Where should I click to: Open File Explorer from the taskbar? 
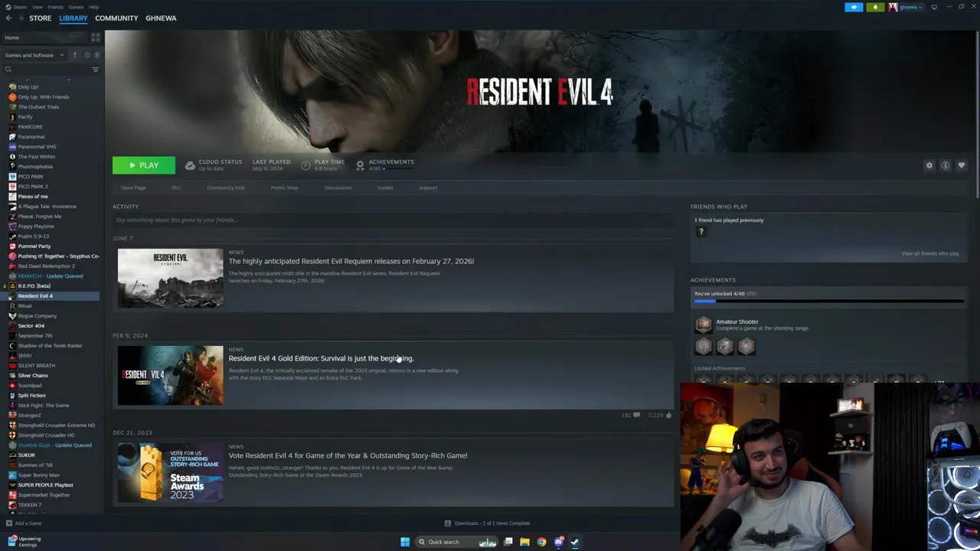coord(524,542)
